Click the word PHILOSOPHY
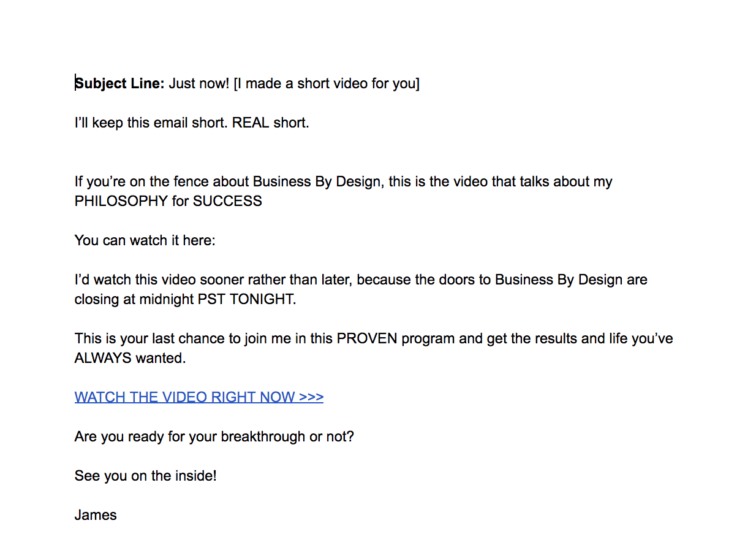The width and height of the screenshot is (756, 553). (x=121, y=201)
